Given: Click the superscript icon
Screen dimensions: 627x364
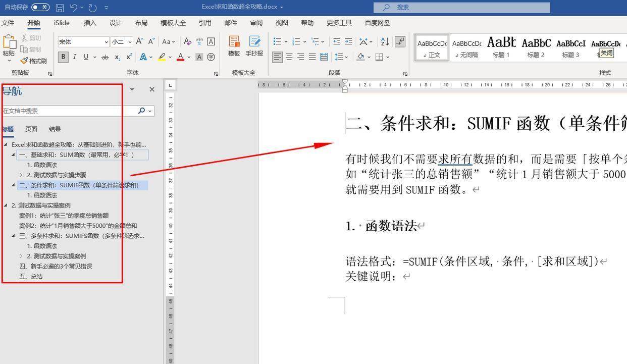Looking at the screenshot, I should (129, 57).
